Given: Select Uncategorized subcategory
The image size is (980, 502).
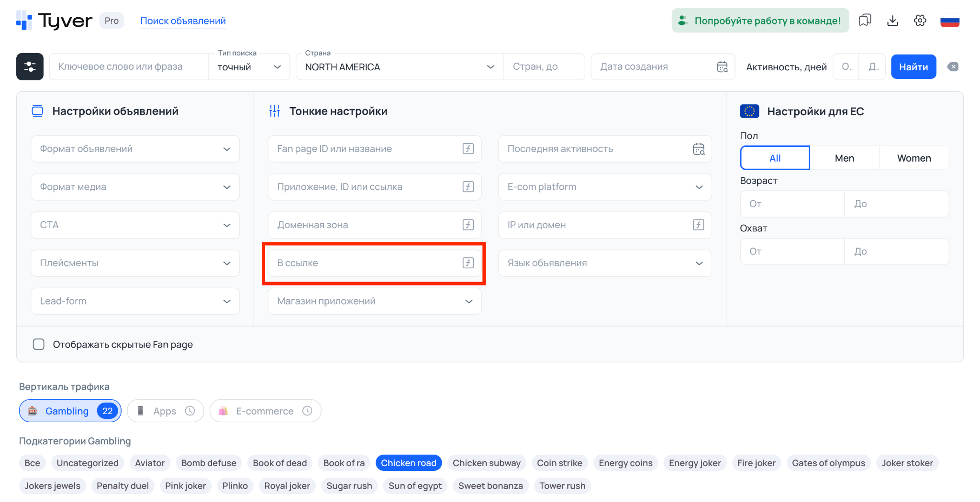Looking at the screenshot, I should coord(88,463).
